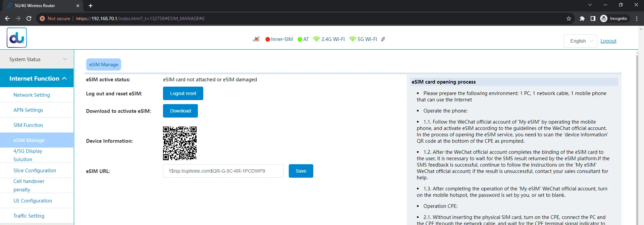Image resolution: width=644 pixels, height=225 pixels.
Task: Open the English language dropdown
Action: click(581, 41)
